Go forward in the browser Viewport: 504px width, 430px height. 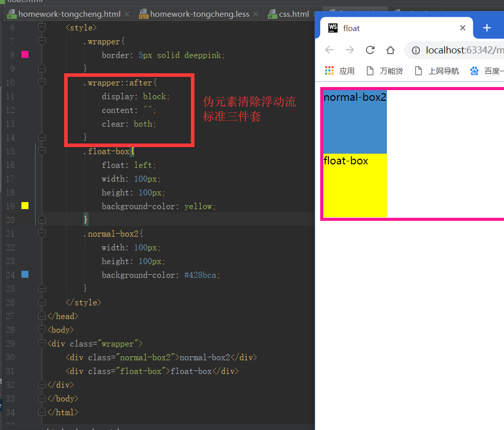[350, 50]
